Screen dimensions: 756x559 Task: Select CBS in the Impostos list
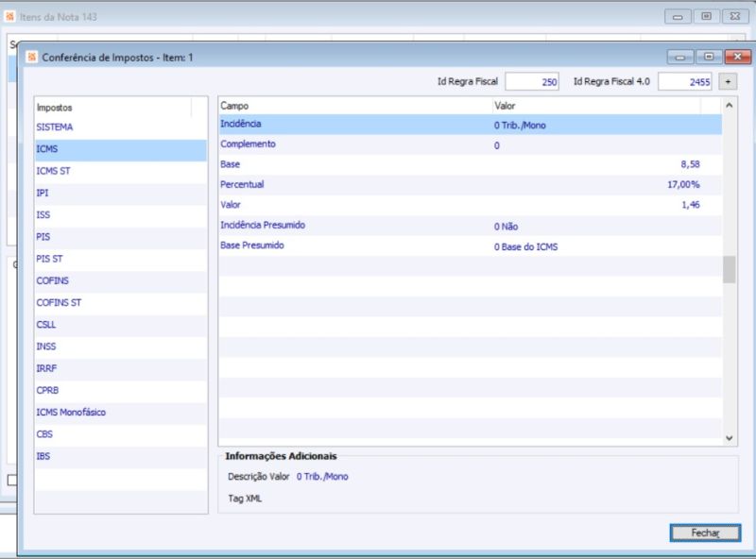pyautogui.click(x=121, y=434)
